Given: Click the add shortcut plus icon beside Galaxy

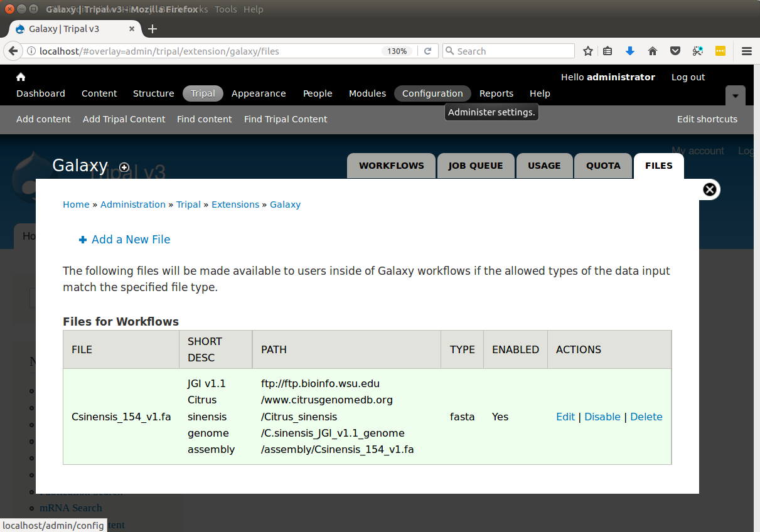Looking at the screenshot, I should 124,167.
